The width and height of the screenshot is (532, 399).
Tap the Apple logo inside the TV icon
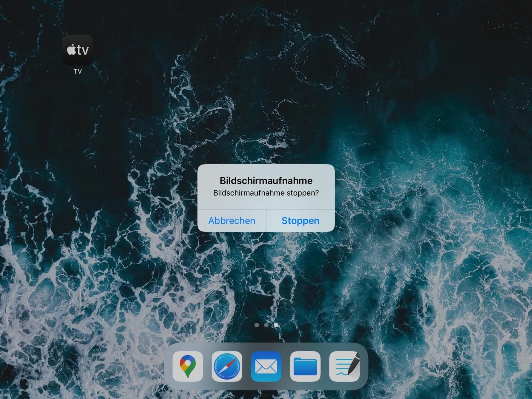coord(72,50)
